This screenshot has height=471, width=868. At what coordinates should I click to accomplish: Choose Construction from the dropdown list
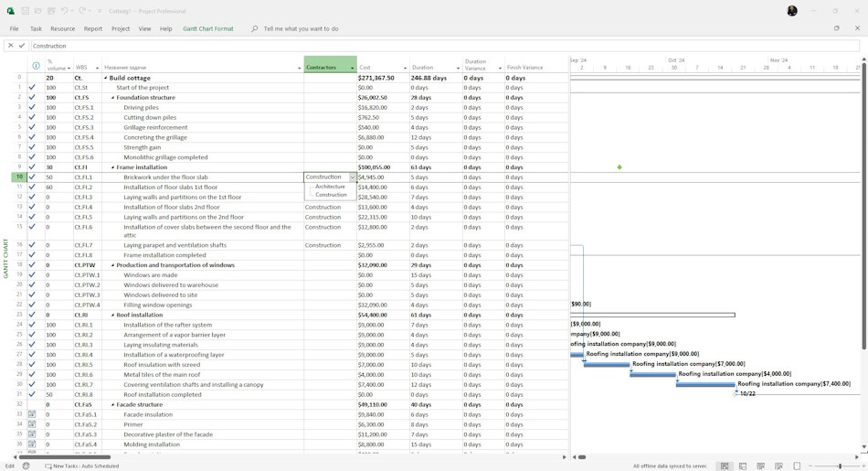[x=331, y=195]
